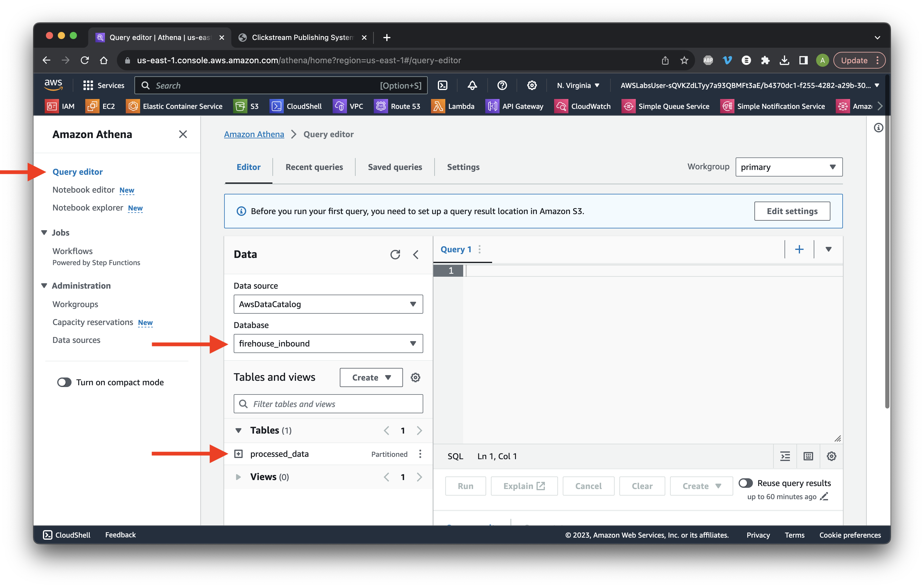The height and width of the screenshot is (588, 924).
Task: Open the Workgroup primary dropdown
Action: [789, 167]
